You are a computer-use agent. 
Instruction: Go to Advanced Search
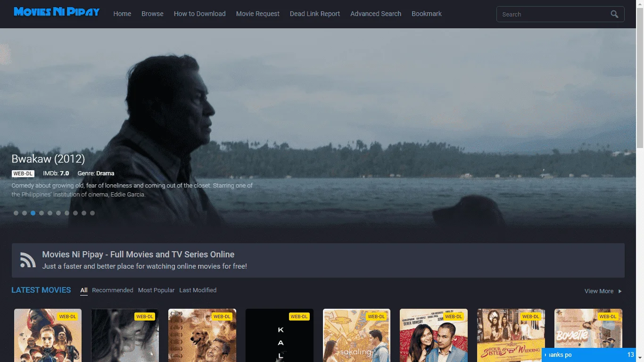pos(376,14)
